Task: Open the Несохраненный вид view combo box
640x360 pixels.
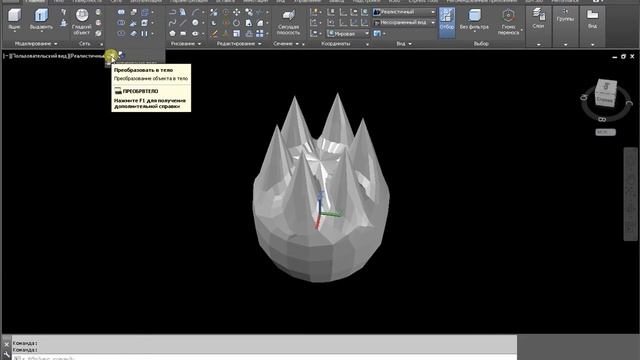Action: pyautogui.click(x=404, y=23)
